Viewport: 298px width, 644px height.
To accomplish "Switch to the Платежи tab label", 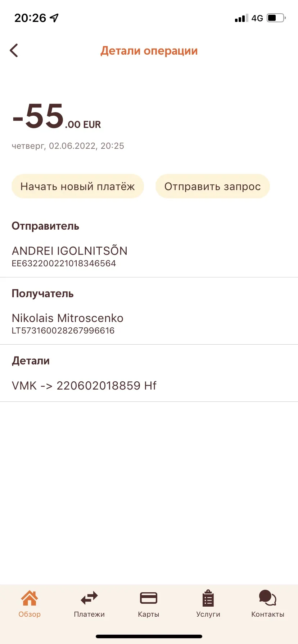I will point(89,614).
